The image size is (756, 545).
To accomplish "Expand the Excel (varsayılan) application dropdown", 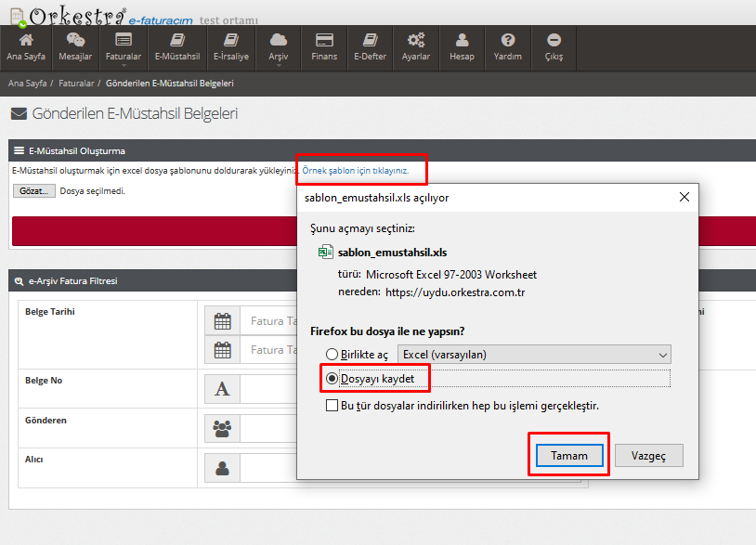I will (x=534, y=355).
